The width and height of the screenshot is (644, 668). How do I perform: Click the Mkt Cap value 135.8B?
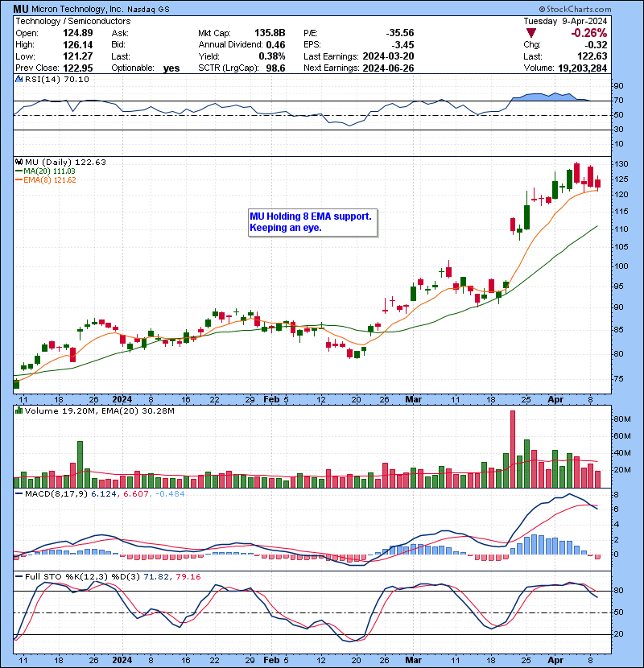[270, 33]
